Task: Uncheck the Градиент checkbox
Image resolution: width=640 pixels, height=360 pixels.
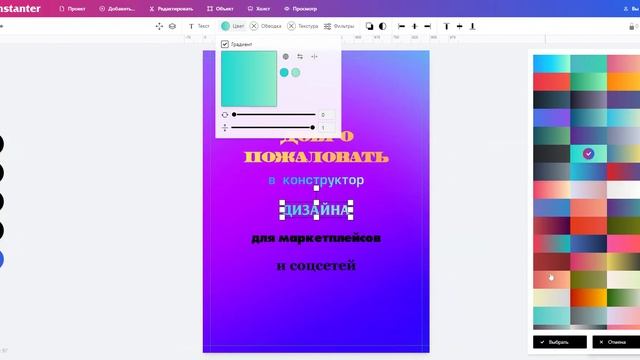Action: pos(225,44)
